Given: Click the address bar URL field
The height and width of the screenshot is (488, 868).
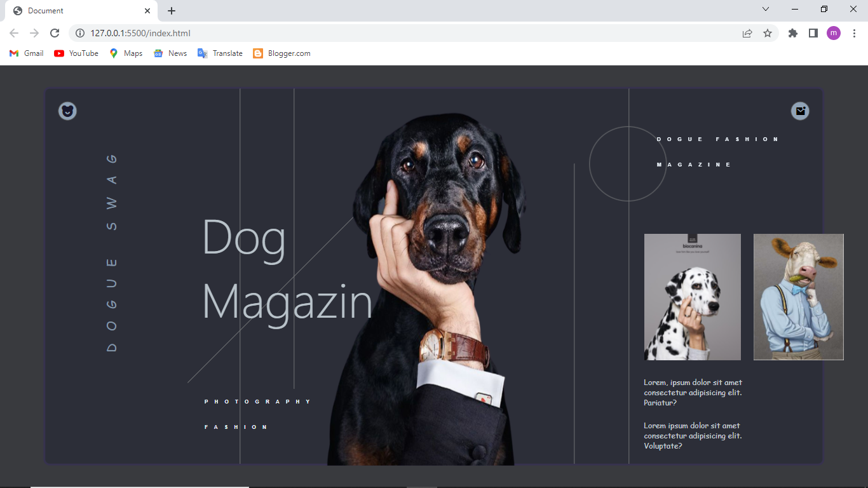Looking at the screenshot, I should coord(413,33).
